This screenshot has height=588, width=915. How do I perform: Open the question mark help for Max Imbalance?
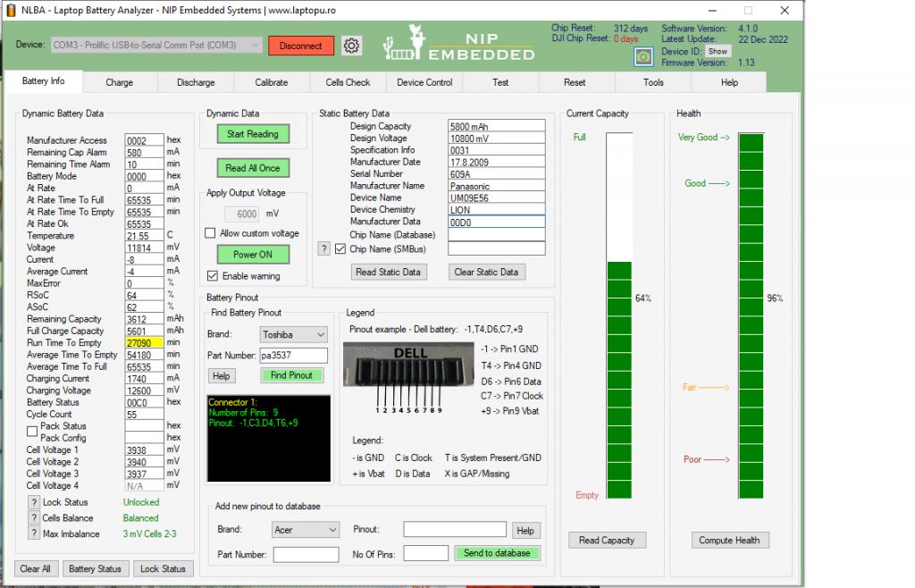[x=34, y=533]
